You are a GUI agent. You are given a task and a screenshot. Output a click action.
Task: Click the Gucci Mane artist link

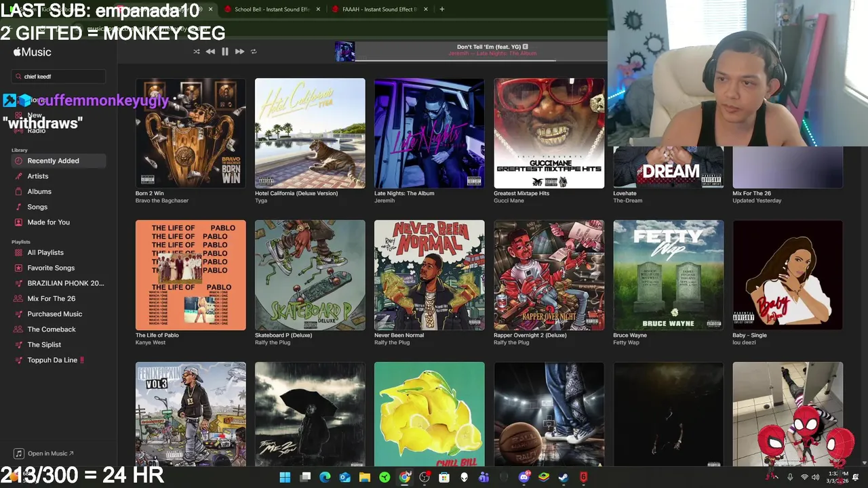point(509,201)
